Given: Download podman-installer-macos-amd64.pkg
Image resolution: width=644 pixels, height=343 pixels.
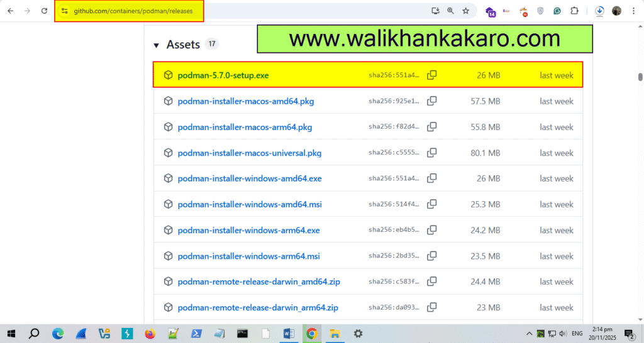Looking at the screenshot, I should [x=246, y=101].
